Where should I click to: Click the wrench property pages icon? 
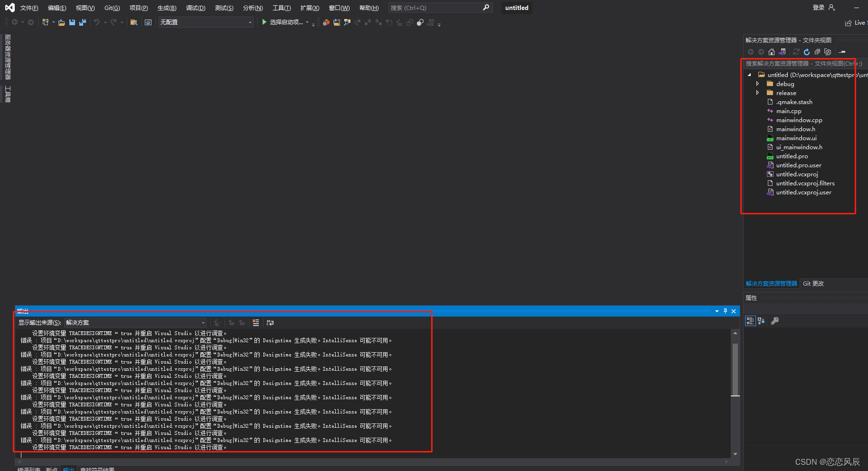(775, 321)
